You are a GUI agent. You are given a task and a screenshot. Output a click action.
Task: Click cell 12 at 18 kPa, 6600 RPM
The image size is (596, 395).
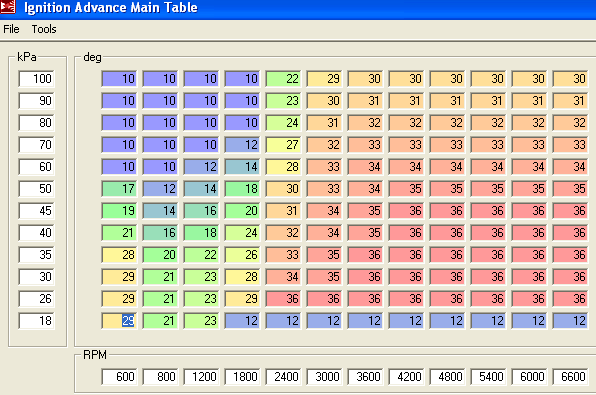[x=571, y=321]
